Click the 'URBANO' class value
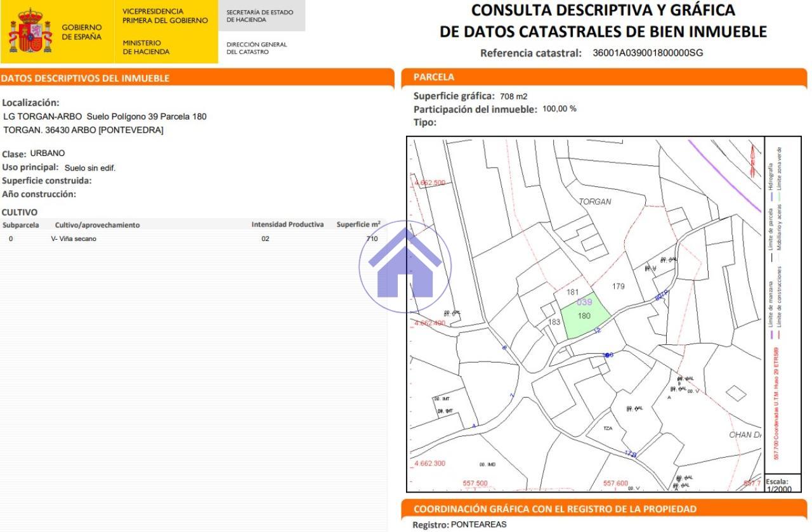The width and height of the screenshot is (812, 532). 48,153
